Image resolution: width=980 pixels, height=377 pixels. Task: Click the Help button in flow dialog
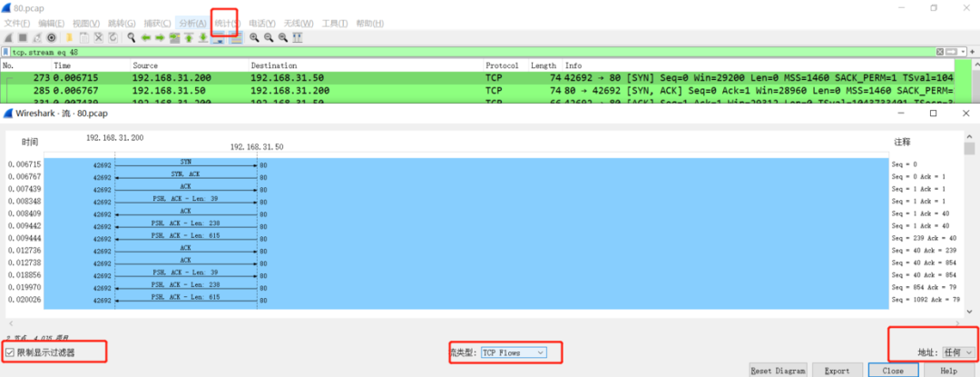pos(948,370)
